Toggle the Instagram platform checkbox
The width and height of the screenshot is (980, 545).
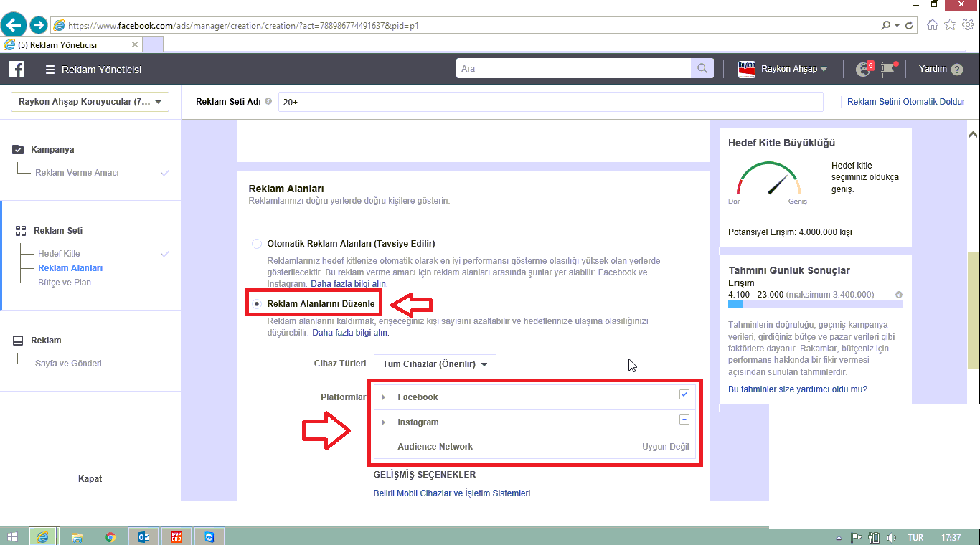tap(684, 420)
